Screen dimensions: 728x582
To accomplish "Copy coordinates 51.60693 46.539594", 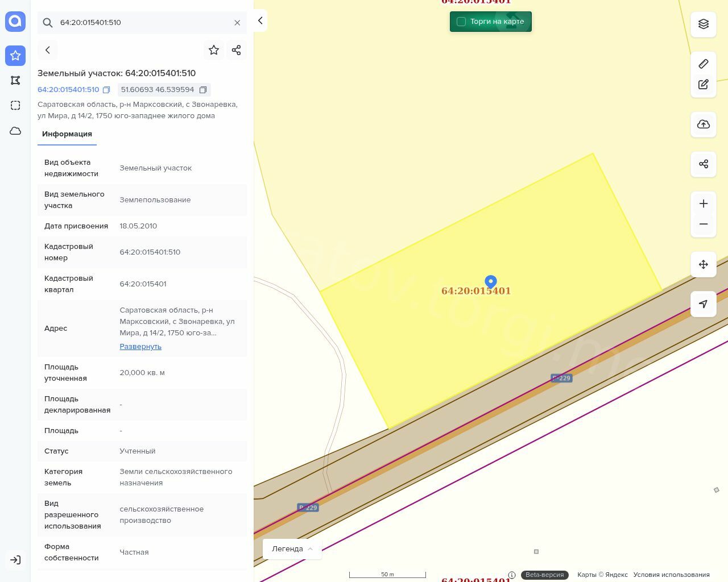I will [203, 90].
